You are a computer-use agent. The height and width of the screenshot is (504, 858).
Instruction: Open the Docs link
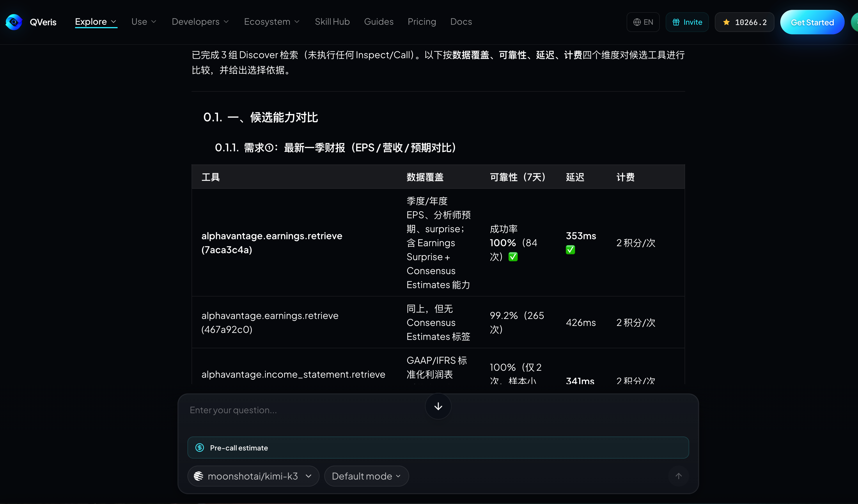tap(461, 22)
